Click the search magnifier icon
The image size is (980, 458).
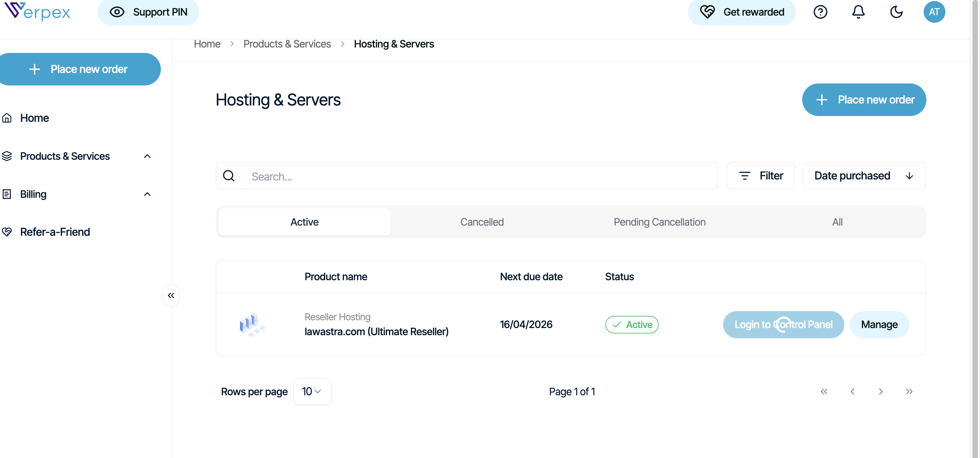(229, 176)
